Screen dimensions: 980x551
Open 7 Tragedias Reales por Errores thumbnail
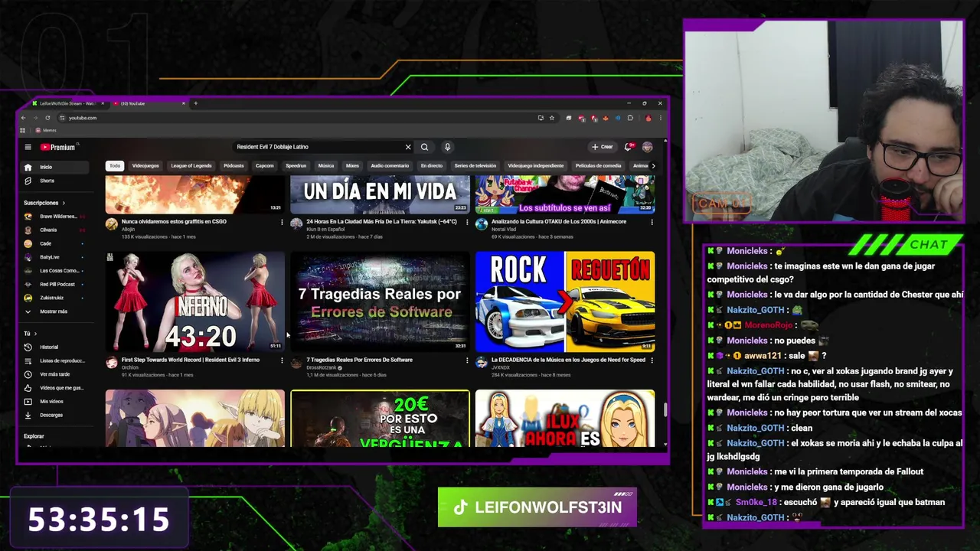tap(381, 302)
